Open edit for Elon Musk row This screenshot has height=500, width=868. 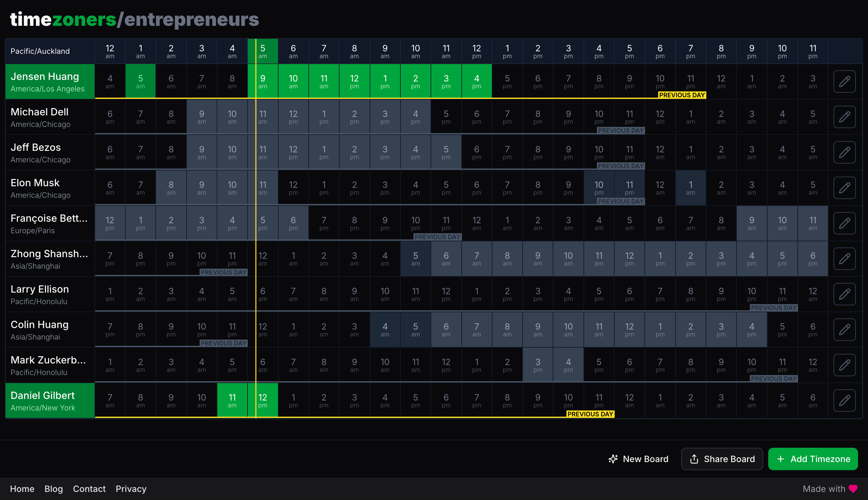pos(844,188)
